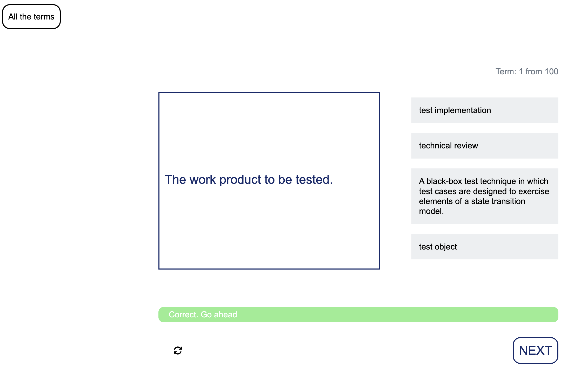Go to the next term with NEXT

[535, 350]
